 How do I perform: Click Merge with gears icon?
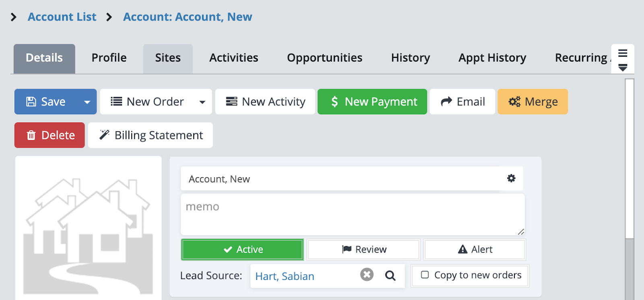(533, 102)
